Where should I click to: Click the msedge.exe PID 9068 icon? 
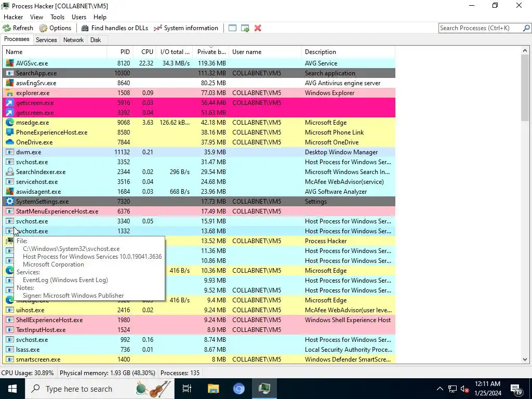[10, 122]
